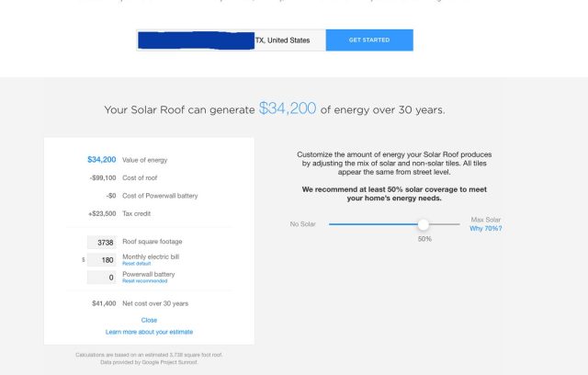Click the large $34,200 headline figure

click(288, 108)
